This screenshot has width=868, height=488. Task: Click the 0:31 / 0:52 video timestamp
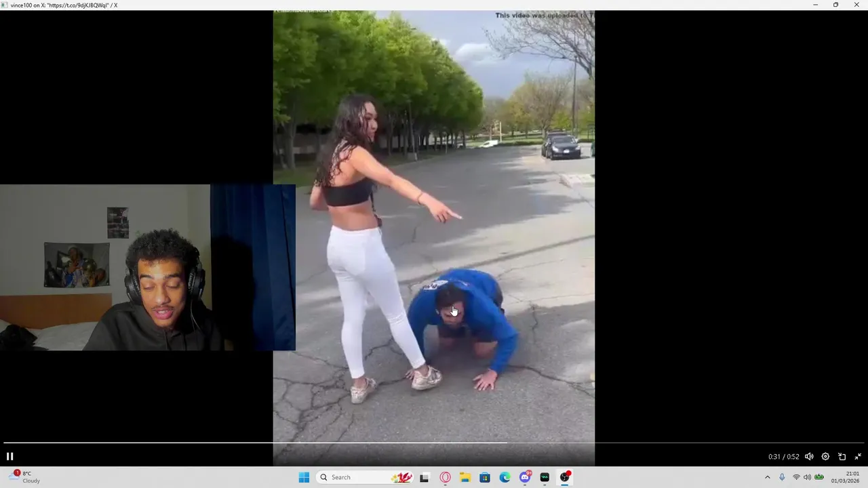pos(783,457)
